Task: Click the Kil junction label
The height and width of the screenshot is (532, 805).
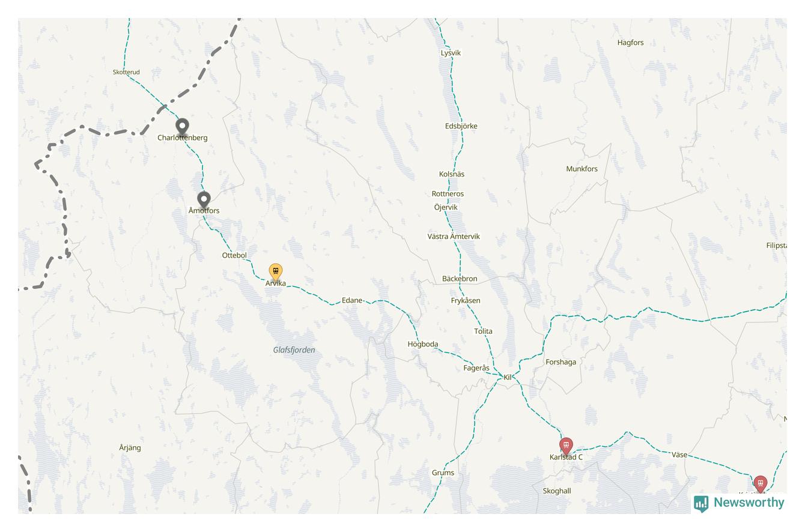Action: (x=508, y=377)
